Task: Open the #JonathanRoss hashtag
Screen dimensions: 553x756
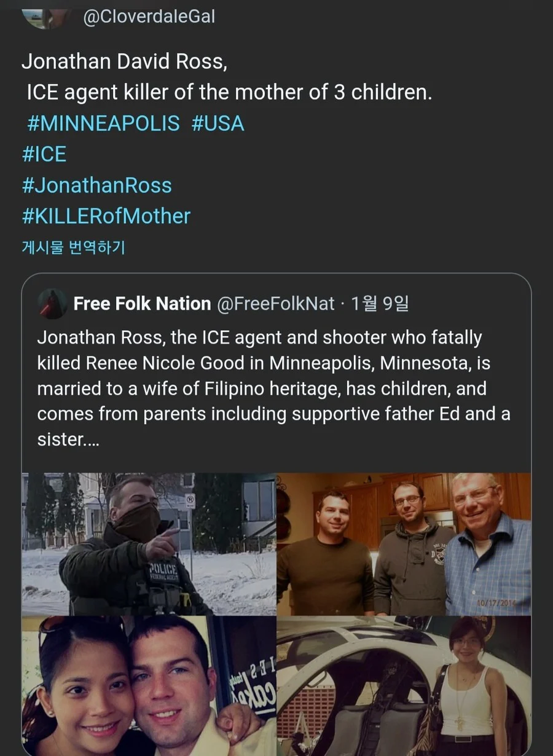Action: click(x=96, y=186)
